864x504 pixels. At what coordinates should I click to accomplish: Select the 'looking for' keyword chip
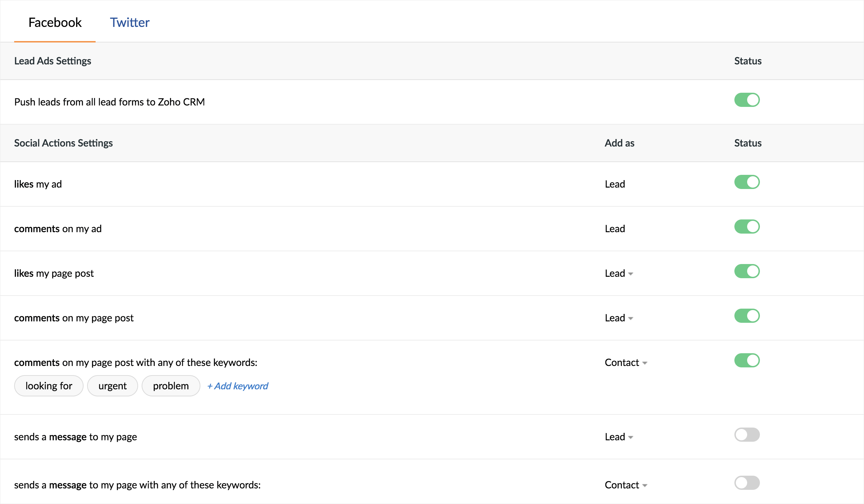pos(49,386)
